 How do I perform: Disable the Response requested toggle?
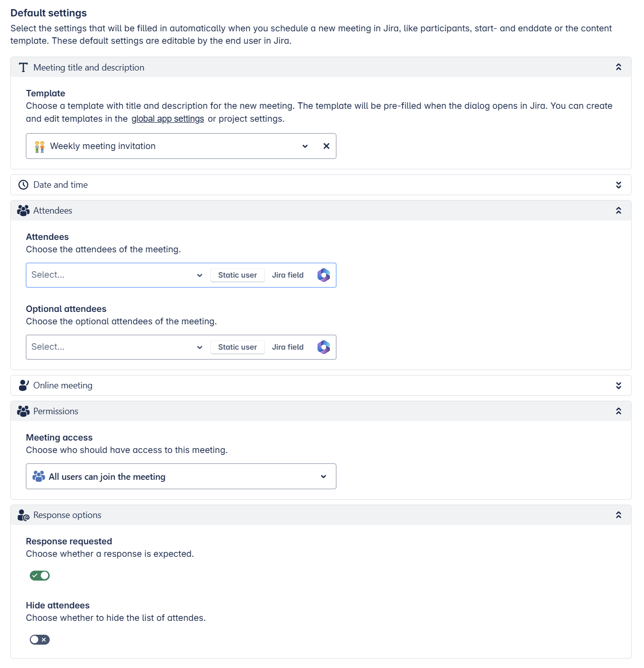[40, 576]
